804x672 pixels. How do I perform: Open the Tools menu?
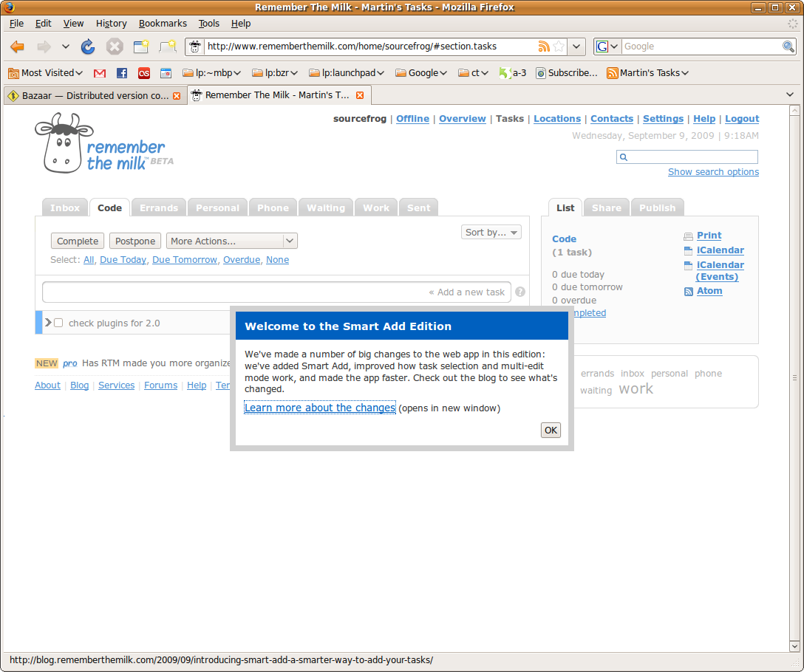(208, 24)
